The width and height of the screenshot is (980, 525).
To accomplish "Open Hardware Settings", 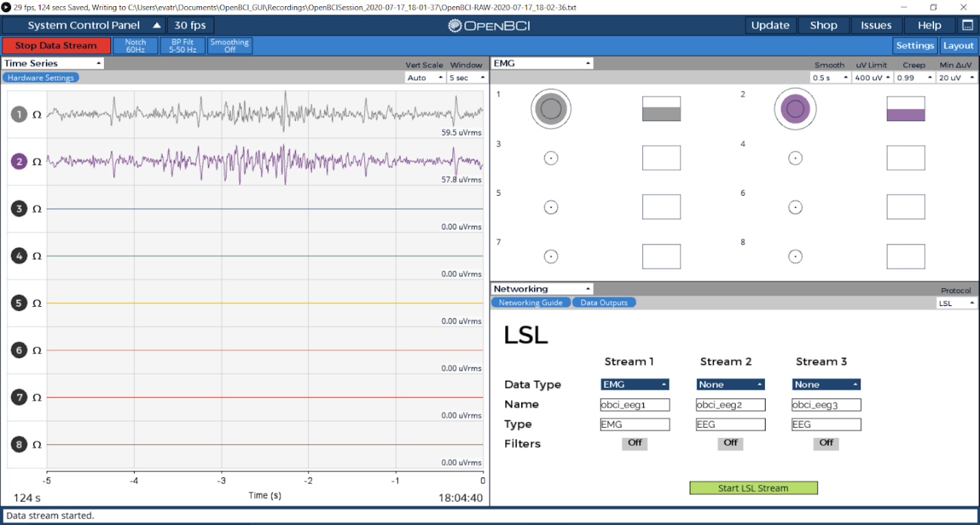I will [x=41, y=78].
